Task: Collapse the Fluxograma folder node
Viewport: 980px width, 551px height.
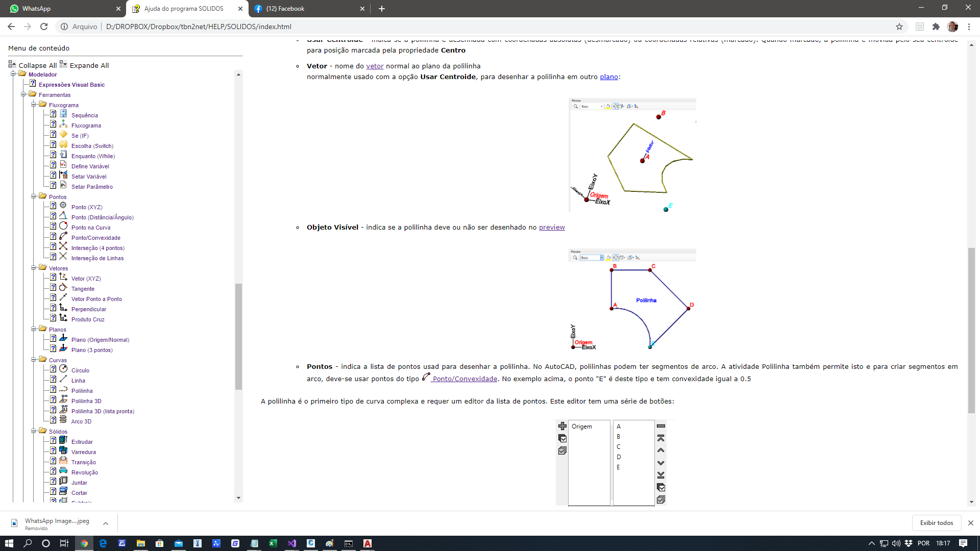Action: pyautogui.click(x=34, y=105)
